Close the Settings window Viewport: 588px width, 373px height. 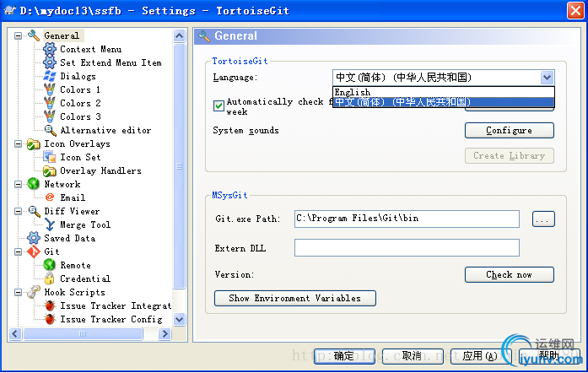coord(575,10)
